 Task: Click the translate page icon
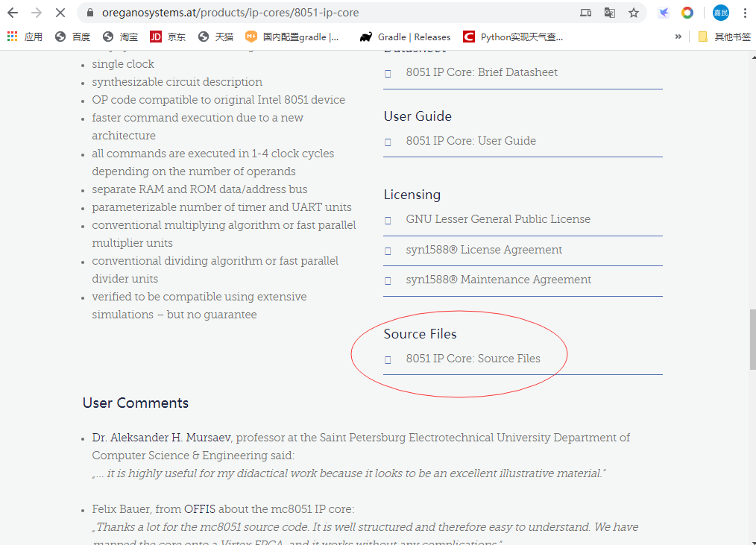[610, 13]
